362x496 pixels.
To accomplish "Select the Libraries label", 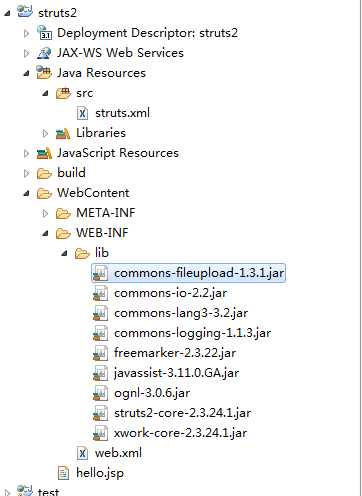I will [101, 133].
